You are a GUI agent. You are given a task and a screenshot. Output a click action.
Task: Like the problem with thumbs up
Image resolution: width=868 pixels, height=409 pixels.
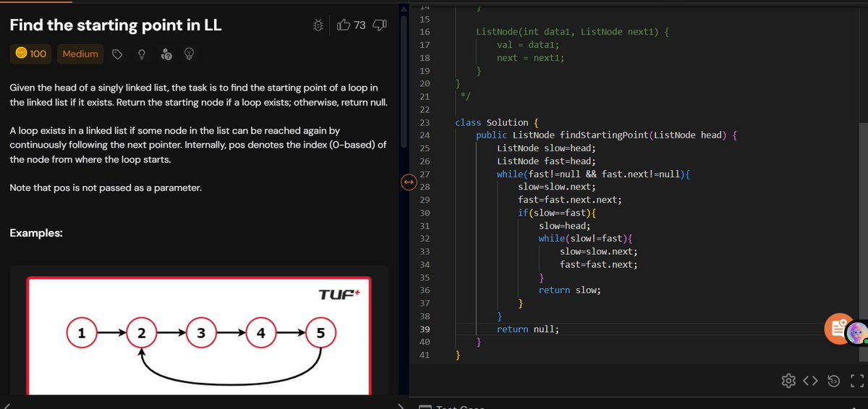pos(344,25)
